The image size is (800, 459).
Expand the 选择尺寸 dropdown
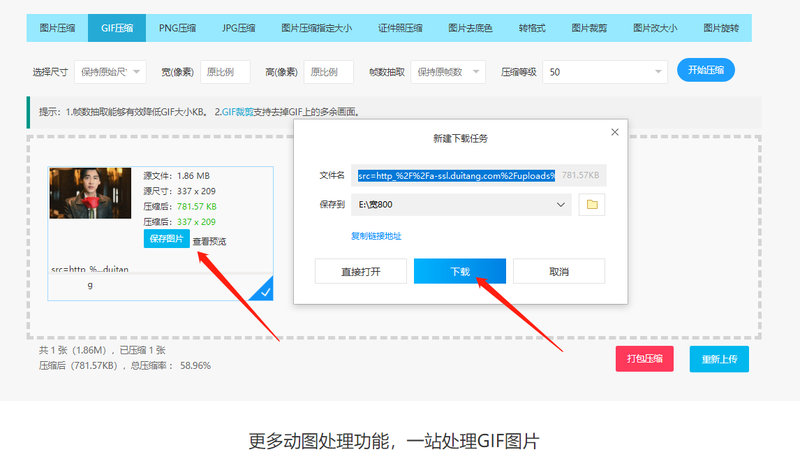[x=110, y=72]
